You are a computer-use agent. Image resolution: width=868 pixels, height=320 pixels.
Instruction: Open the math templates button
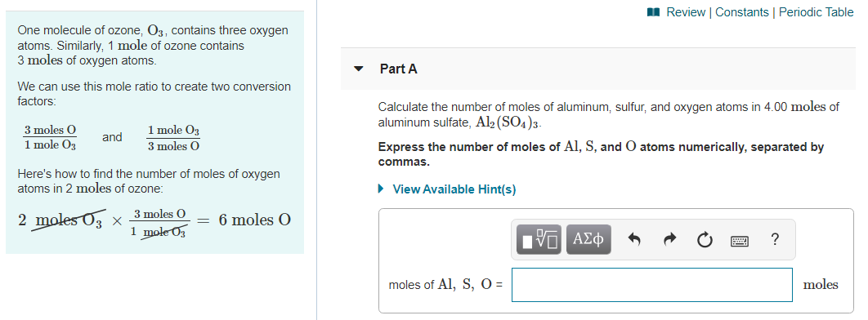539,239
